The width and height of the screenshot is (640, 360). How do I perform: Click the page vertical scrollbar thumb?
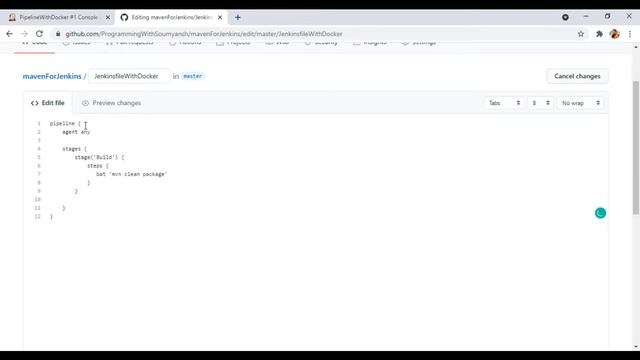click(636, 147)
